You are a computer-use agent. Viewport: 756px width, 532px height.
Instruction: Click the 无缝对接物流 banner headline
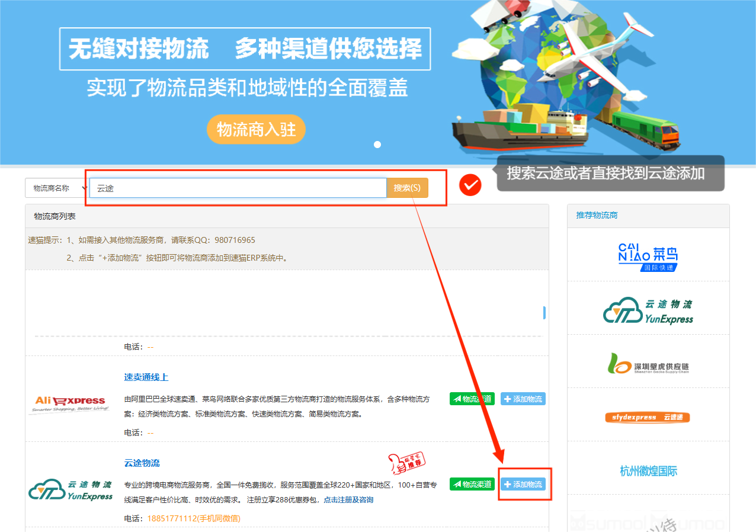[x=139, y=49]
